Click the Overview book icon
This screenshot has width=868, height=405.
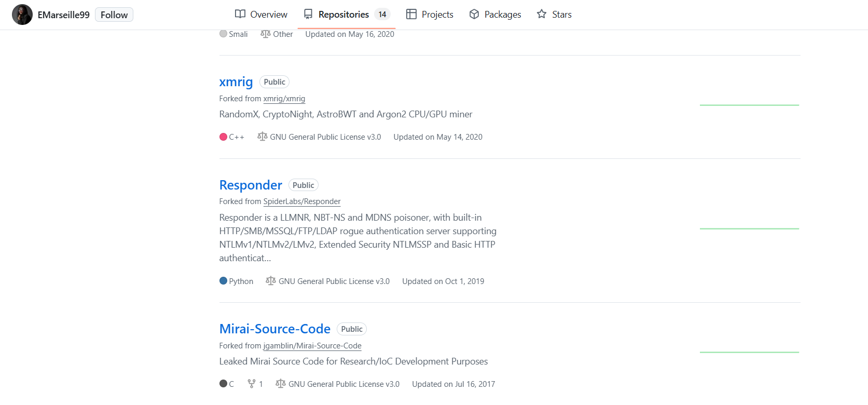[240, 14]
